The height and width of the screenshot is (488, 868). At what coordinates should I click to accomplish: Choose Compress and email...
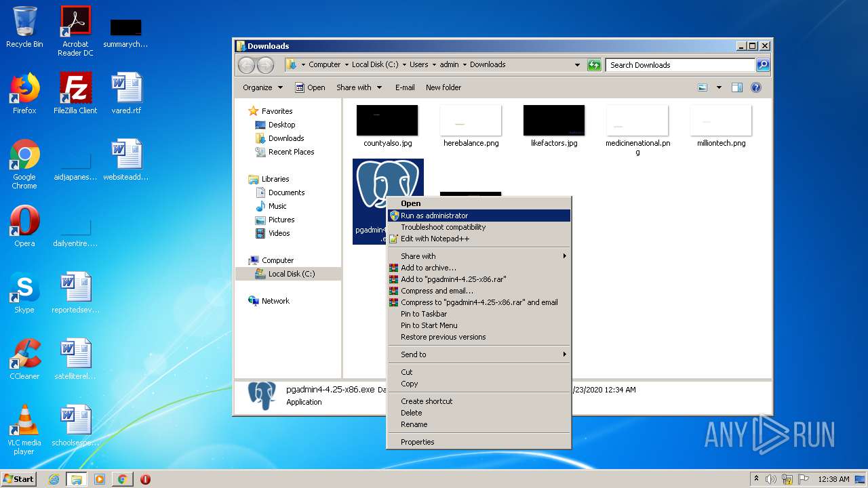coord(479,291)
